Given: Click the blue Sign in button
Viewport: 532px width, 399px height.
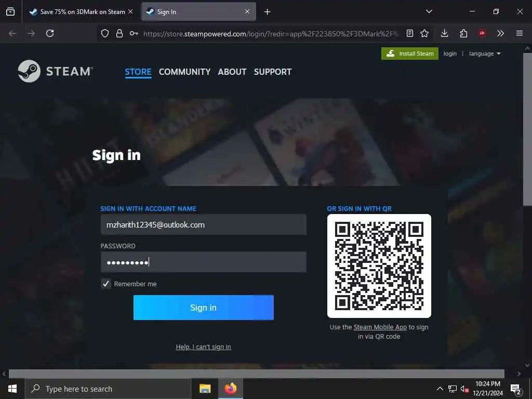Looking at the screenshot, I should click(x=204, y=308).
